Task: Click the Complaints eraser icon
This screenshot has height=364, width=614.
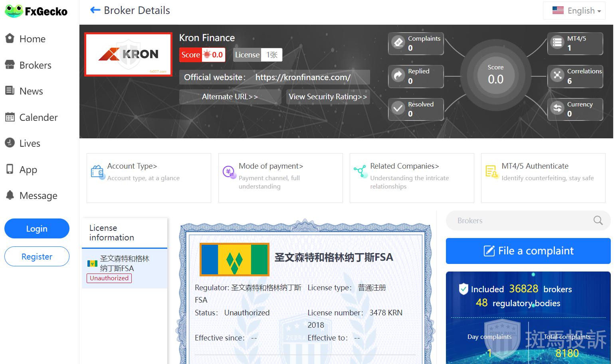Action: pyautogui.click(x=398, y=42)
